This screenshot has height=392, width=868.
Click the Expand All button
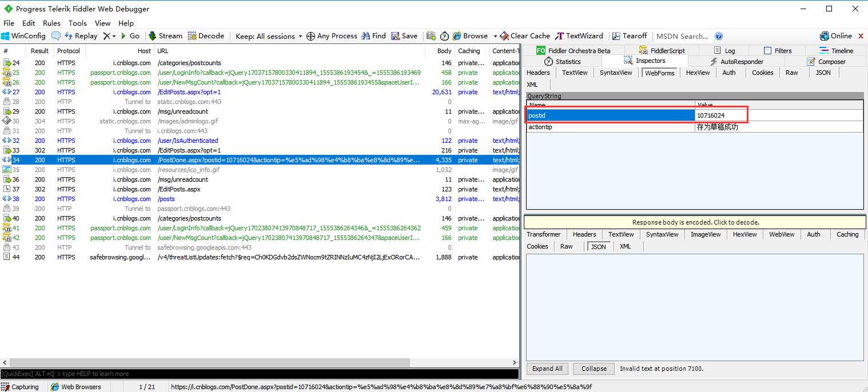click(547, 369)
